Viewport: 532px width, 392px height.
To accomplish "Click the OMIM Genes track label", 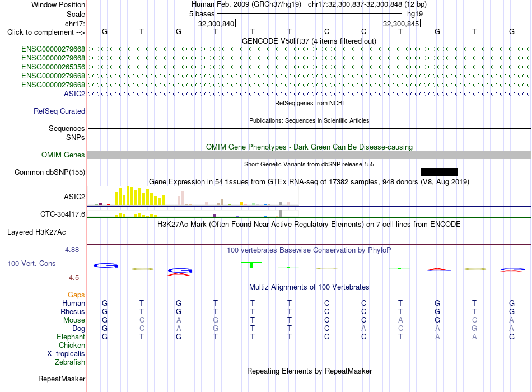I will pos(63,155).
